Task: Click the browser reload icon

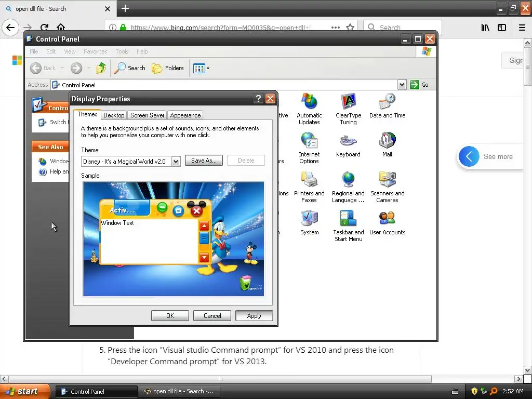Action: click(x=45, y=28)
